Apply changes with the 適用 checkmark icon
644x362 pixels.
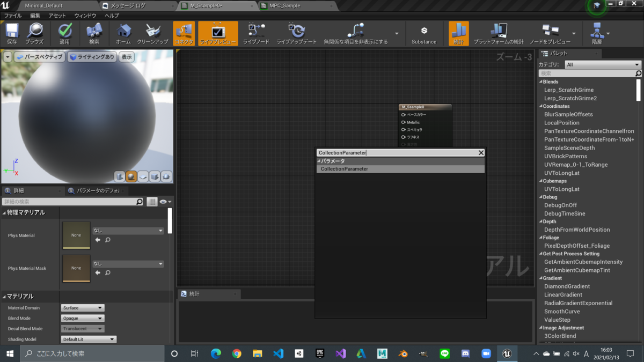[65, 34]
